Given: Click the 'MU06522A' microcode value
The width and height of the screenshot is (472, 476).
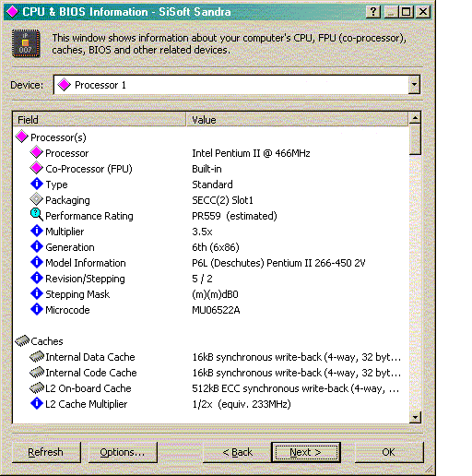Looking at the screenshot, I should coord(216,310).
